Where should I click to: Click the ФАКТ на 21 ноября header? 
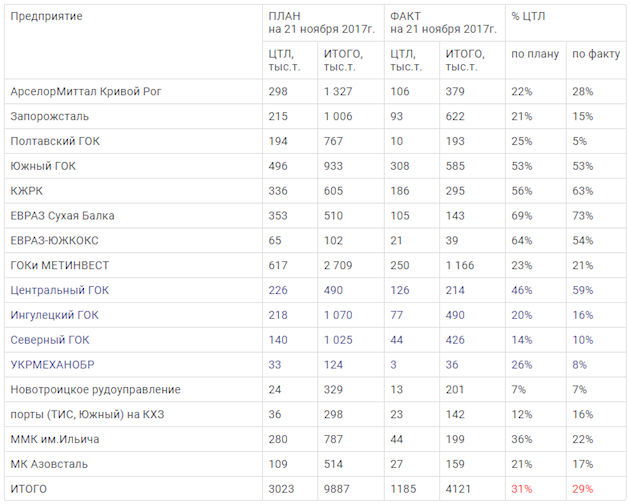[x=441, y=23]
